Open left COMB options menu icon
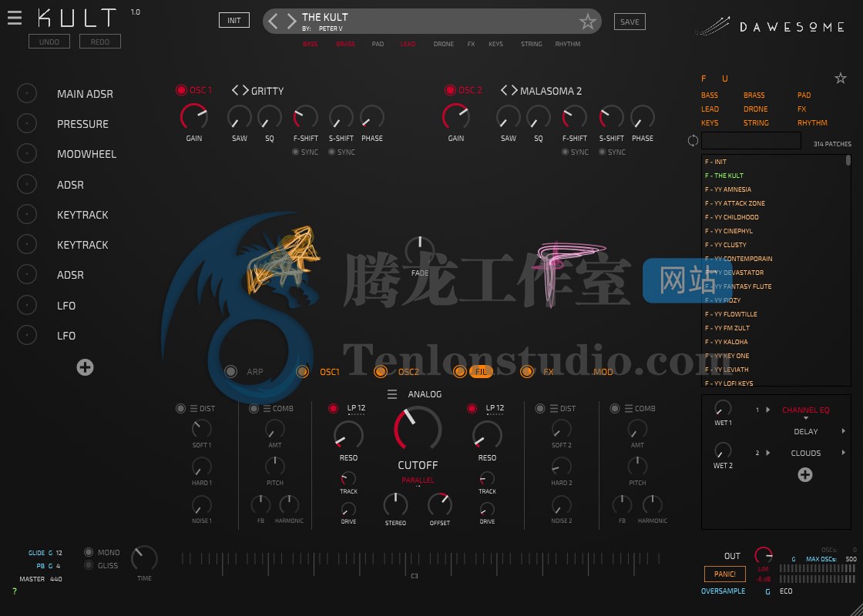The image size is (863, 616). pos(267,409)
